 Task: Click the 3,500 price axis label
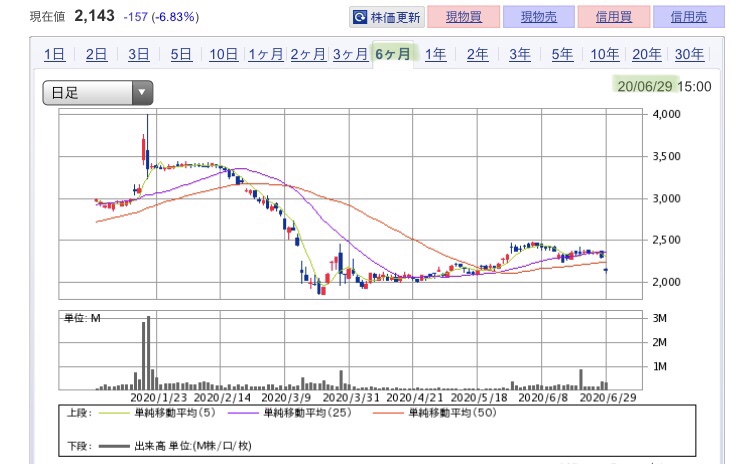coord(666,156)
